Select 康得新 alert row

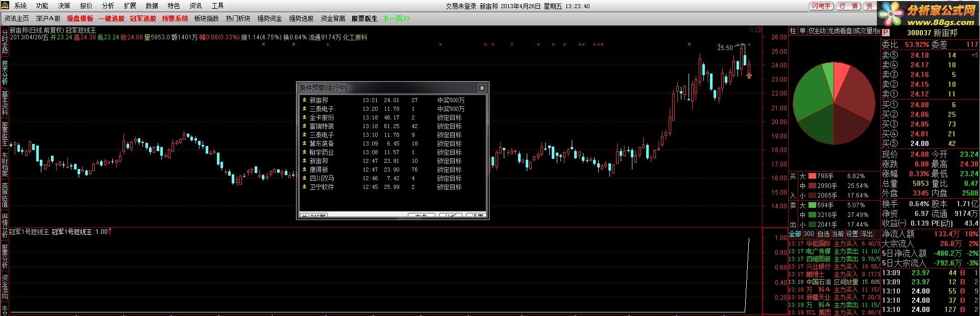click(392, 169)
